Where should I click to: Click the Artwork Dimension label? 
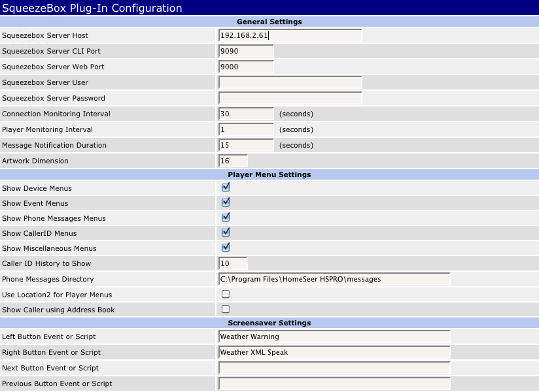(35, 161)
